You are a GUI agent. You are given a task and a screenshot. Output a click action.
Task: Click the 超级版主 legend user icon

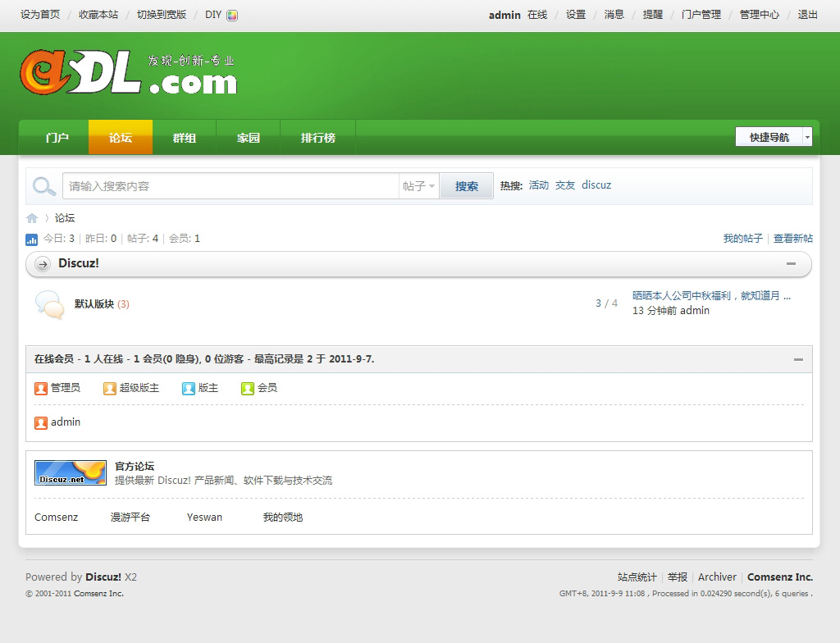pyautogui.click(x=110, y=389)
